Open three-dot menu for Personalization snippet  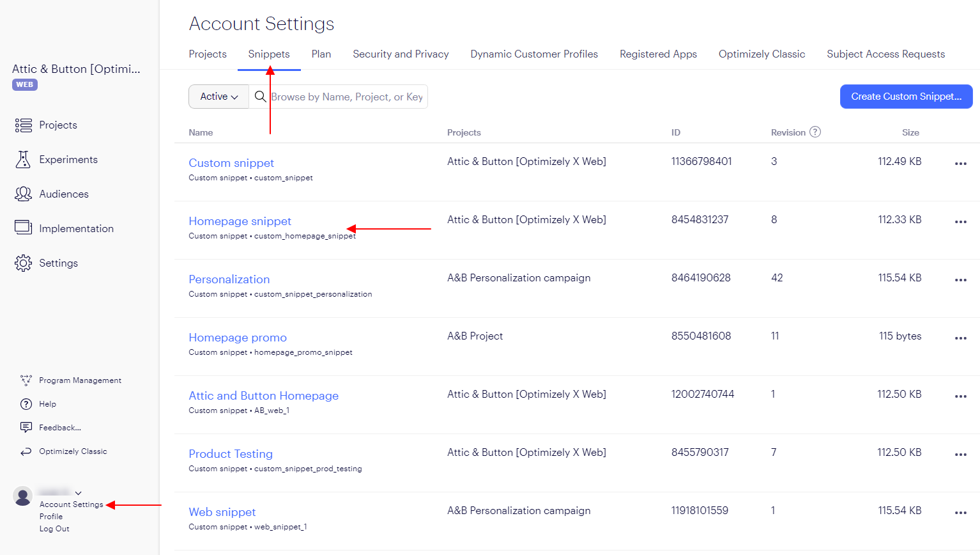point(960,280)
